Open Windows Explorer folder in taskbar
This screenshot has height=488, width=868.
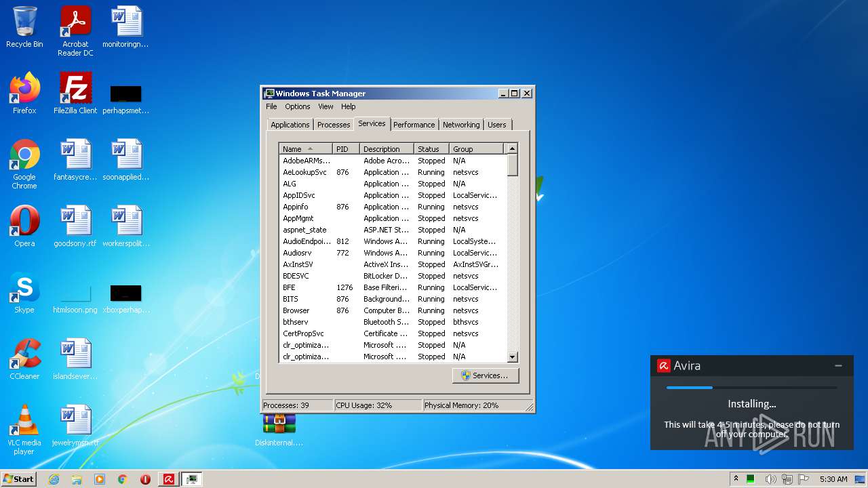pyautogui.click(x=77, y=479)
